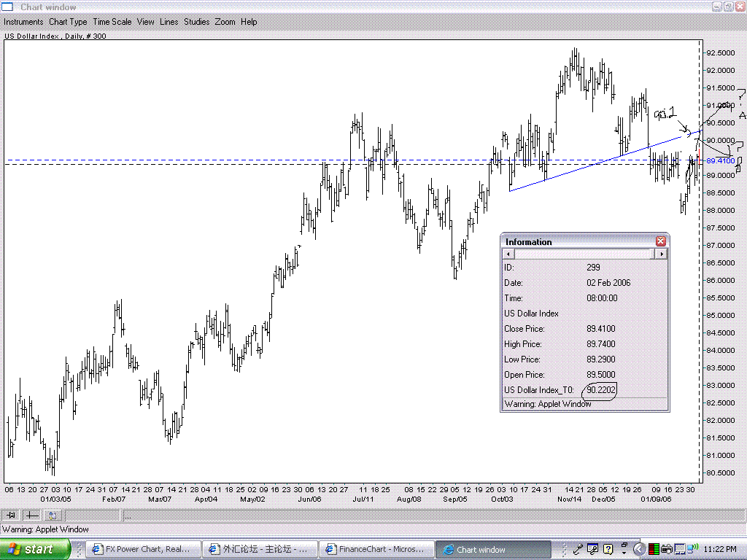Viewport: 747px width, 560px height.
Task: Select the crosshair tool in bottom toolbar
Action: 31,516
